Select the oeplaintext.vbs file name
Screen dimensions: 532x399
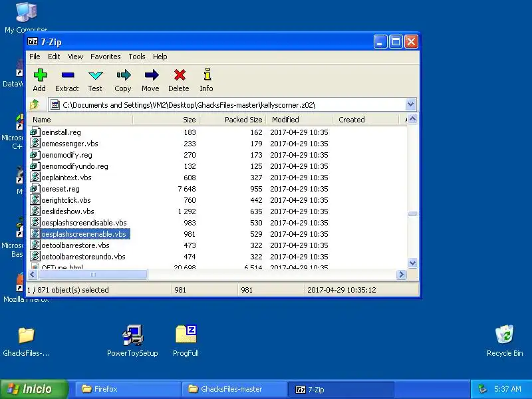pyautogui.click(x=66, y=178)
